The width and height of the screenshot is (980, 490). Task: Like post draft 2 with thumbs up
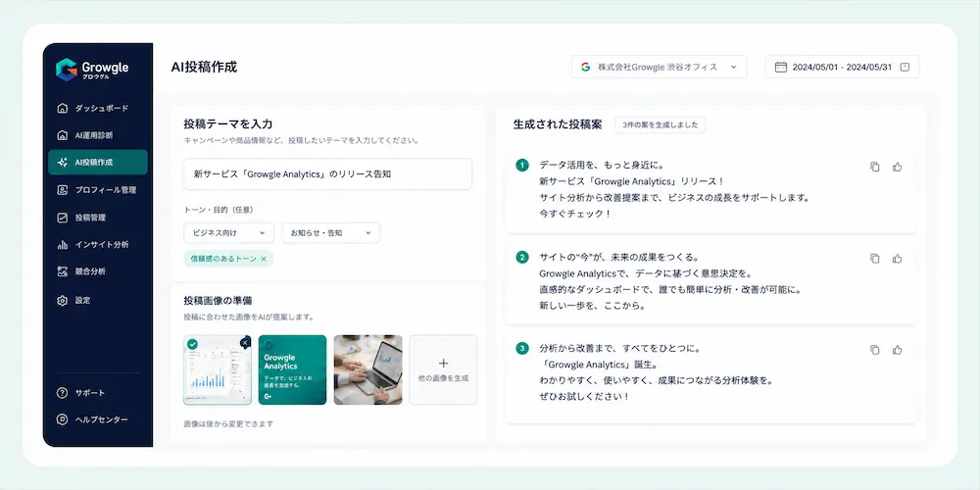[x=898, y=258]
